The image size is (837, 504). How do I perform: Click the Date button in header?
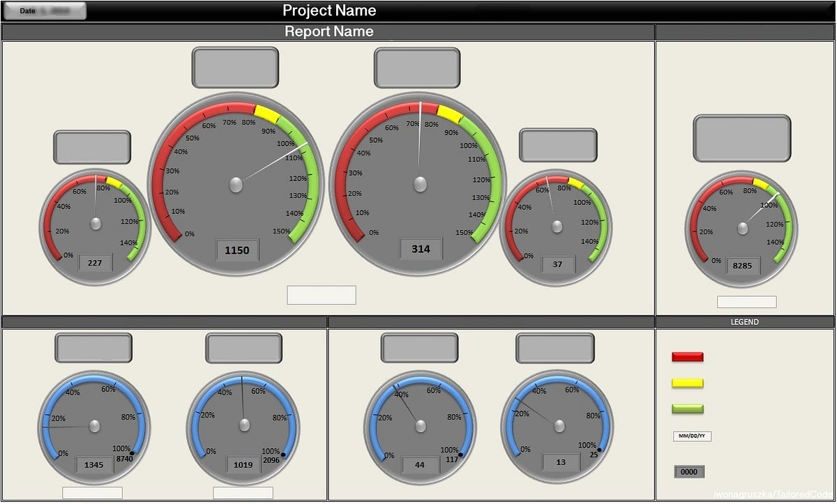[x=44, y=11]
